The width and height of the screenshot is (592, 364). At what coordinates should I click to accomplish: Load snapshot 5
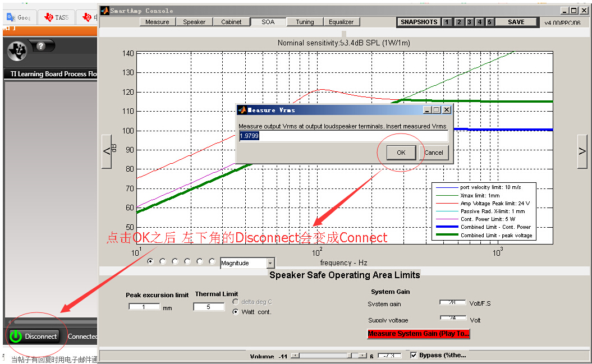click(x=489, y=22)
